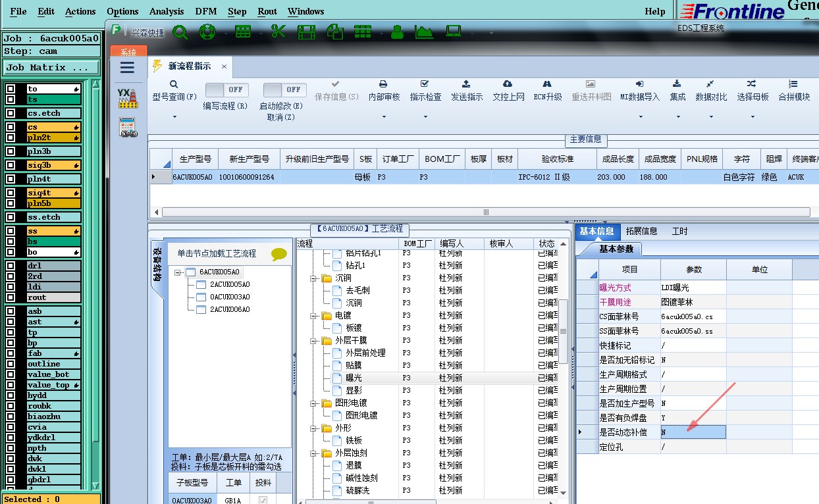
Task: Collapse the 6ACUK005A0 tree root node
Action: pyautogui.click(x=178, y=272)
